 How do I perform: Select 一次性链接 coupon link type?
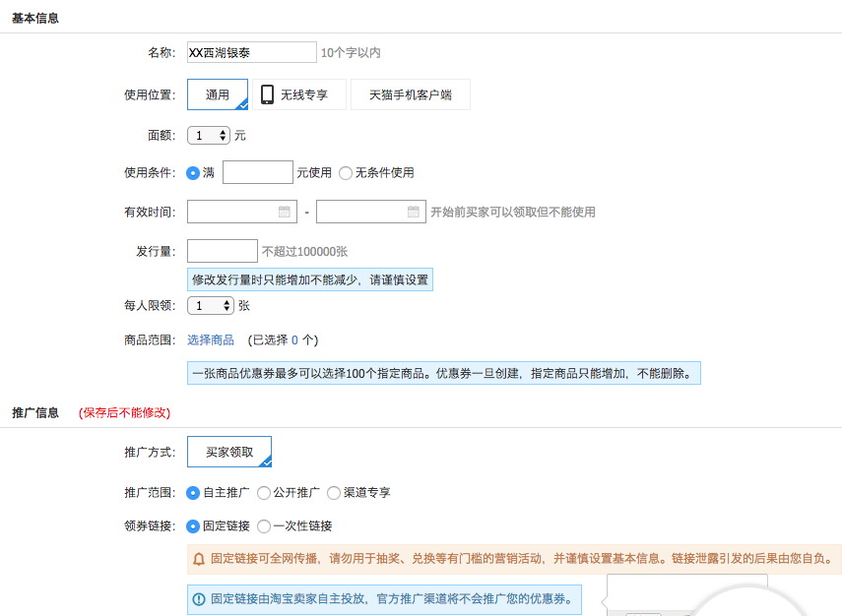tap(263, 525)
